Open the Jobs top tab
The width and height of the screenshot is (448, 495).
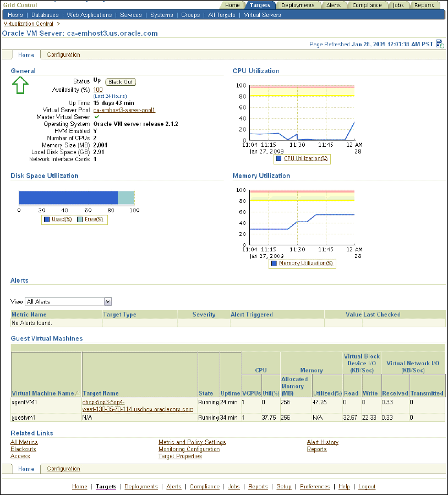(x=398, y=5)
